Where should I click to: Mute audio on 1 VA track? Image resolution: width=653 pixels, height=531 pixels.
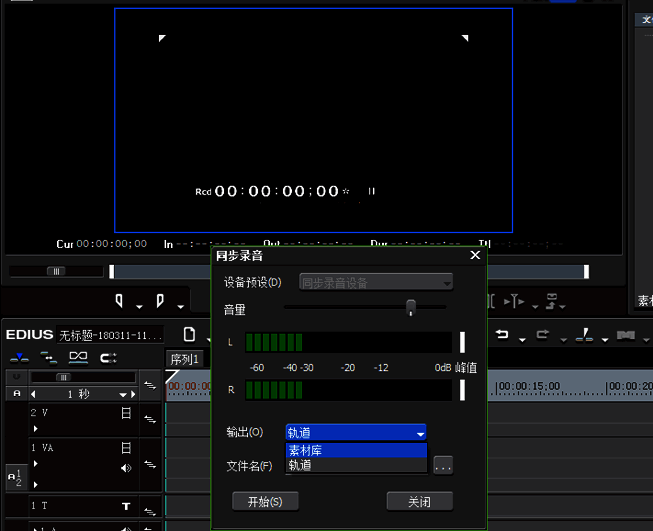tap(126, 468)
